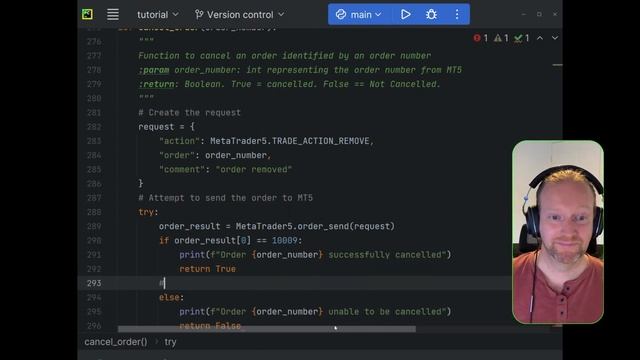Viewport: 640px width, 360px height.
Task: Click the try keyword on line 288
Action: click(146, 212)
